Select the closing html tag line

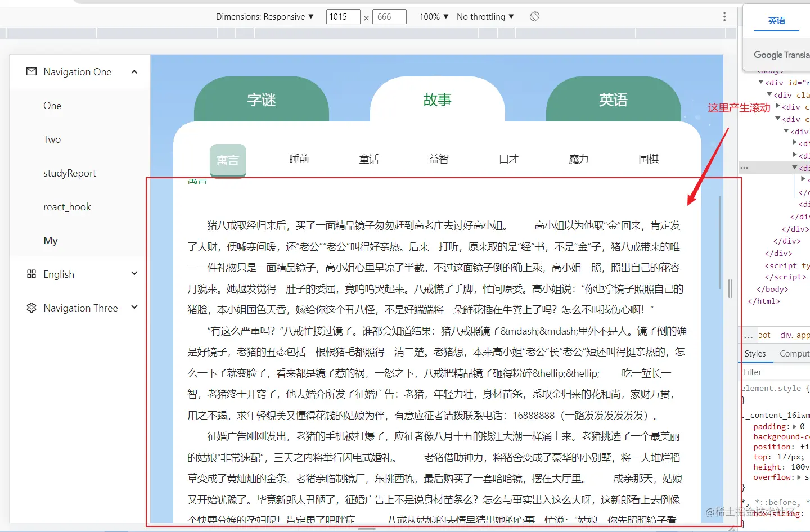click(764, 301)
